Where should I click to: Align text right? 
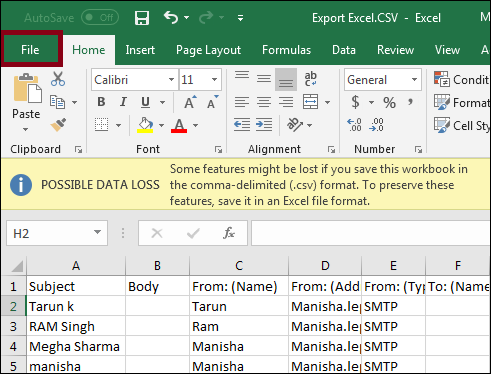[x=286, y=102]
